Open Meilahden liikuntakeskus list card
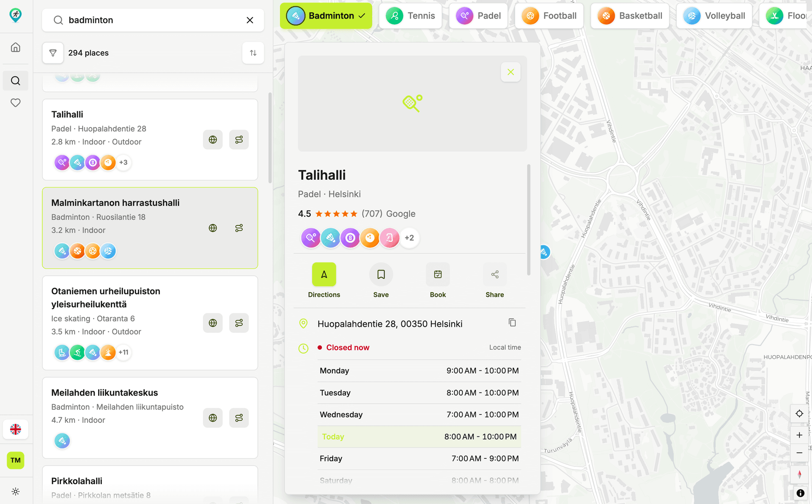Screen dimensions: 812x504 point(150,418)
